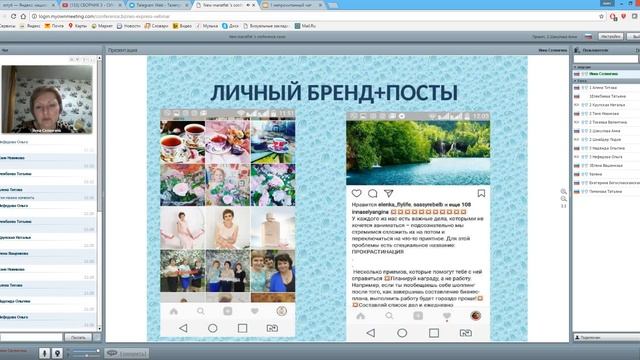Bookmark this page with the star icon

point(601,16)
